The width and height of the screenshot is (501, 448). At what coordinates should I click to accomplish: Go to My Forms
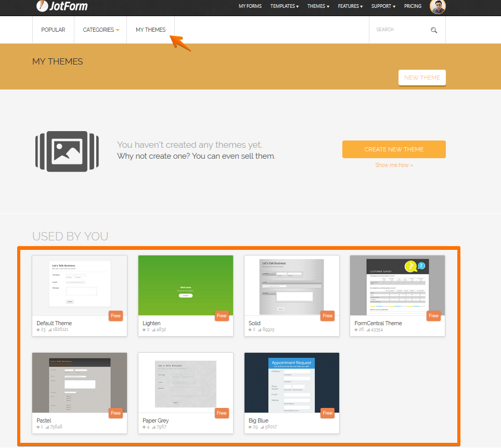pos(250,6)
